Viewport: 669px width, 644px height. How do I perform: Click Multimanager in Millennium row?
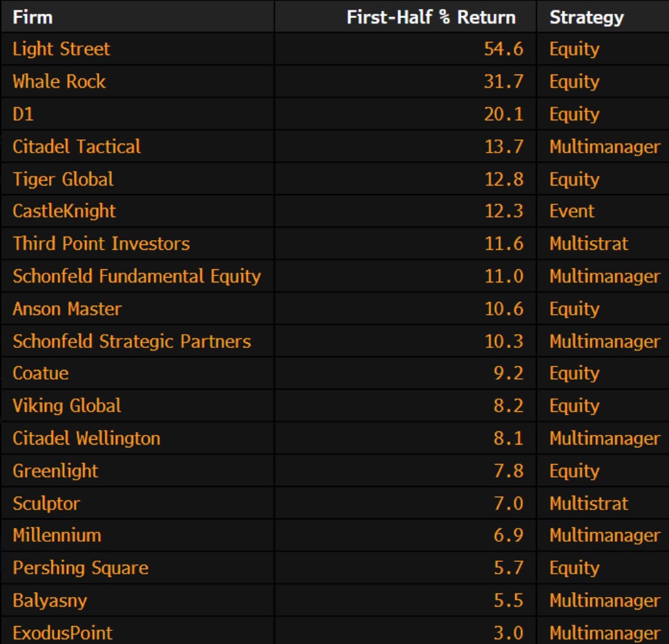coord(605,536)
